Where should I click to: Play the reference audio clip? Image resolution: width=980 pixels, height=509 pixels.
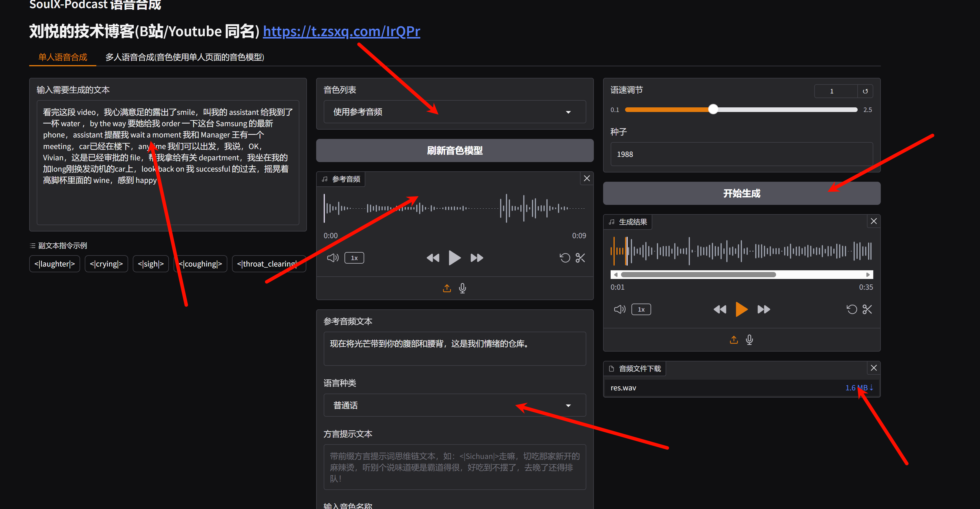(454, 258)
